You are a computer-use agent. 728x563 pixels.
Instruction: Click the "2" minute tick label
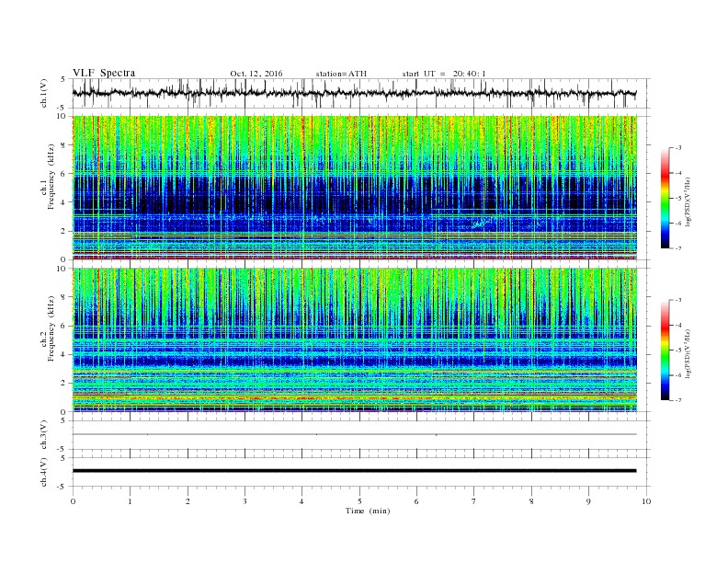188,501
